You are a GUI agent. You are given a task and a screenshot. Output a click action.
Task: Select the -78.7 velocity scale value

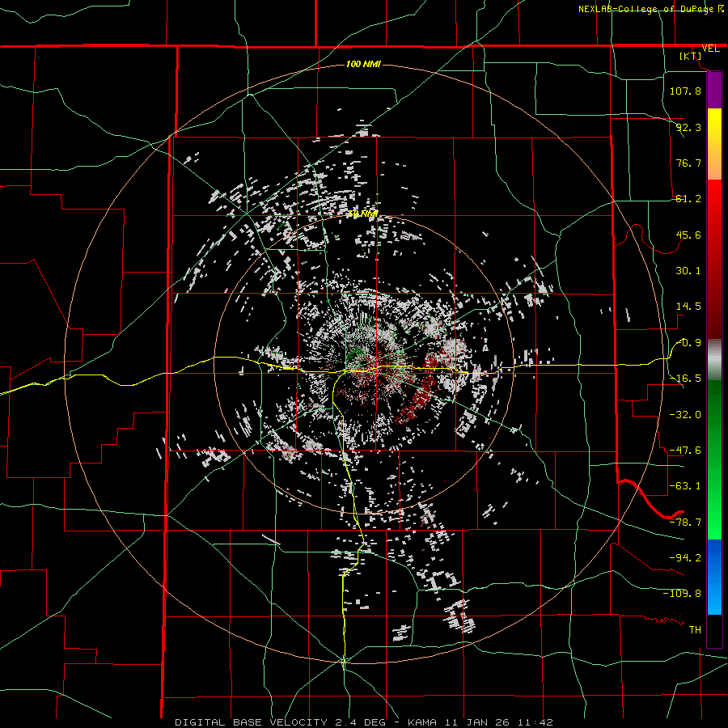pos(685,522)
